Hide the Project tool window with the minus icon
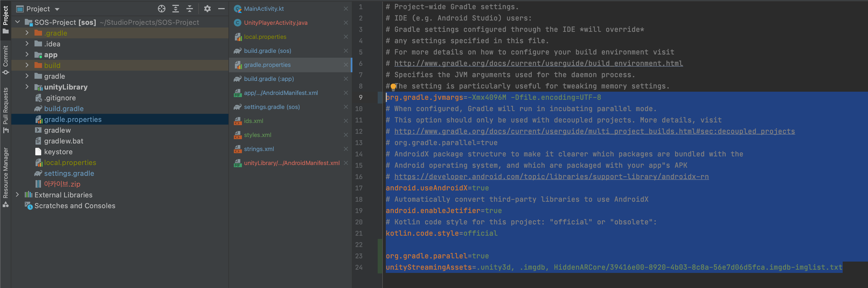The height and width of the screenshot is (288, 868). point(221,9)
